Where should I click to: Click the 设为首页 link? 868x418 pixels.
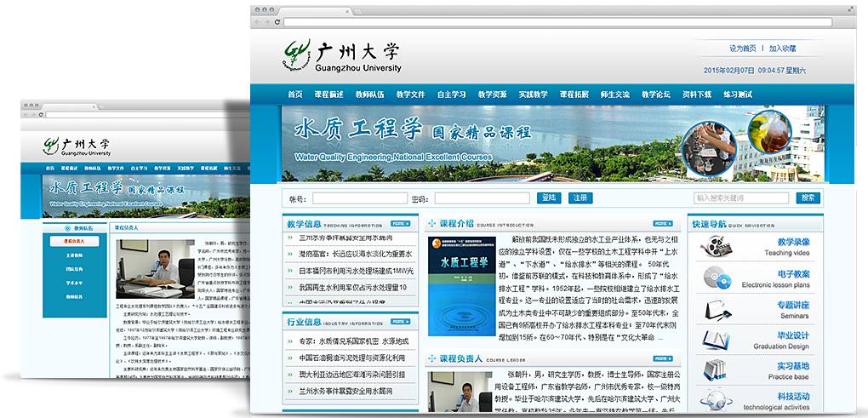[x=742, y=49]
